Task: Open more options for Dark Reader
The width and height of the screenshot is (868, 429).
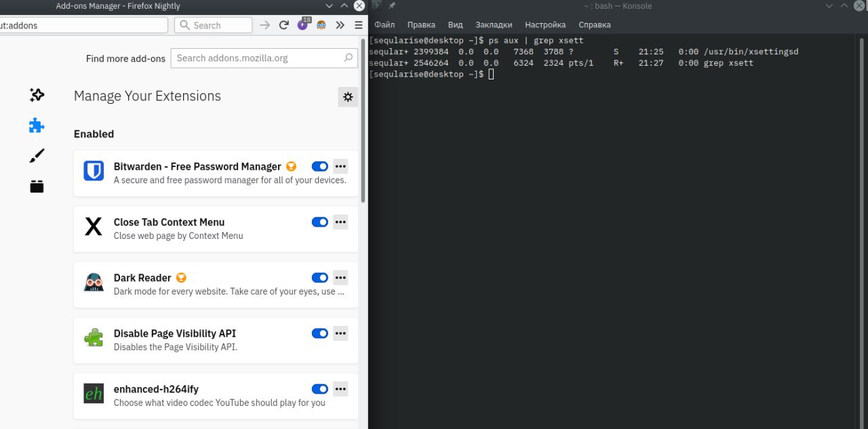Action: point(340,278)
